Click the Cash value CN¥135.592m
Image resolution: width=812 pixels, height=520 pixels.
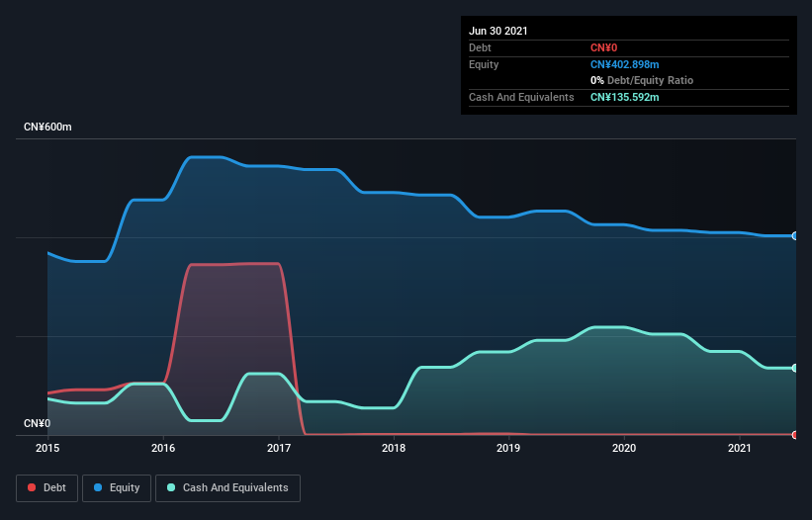tap(624, 97)
